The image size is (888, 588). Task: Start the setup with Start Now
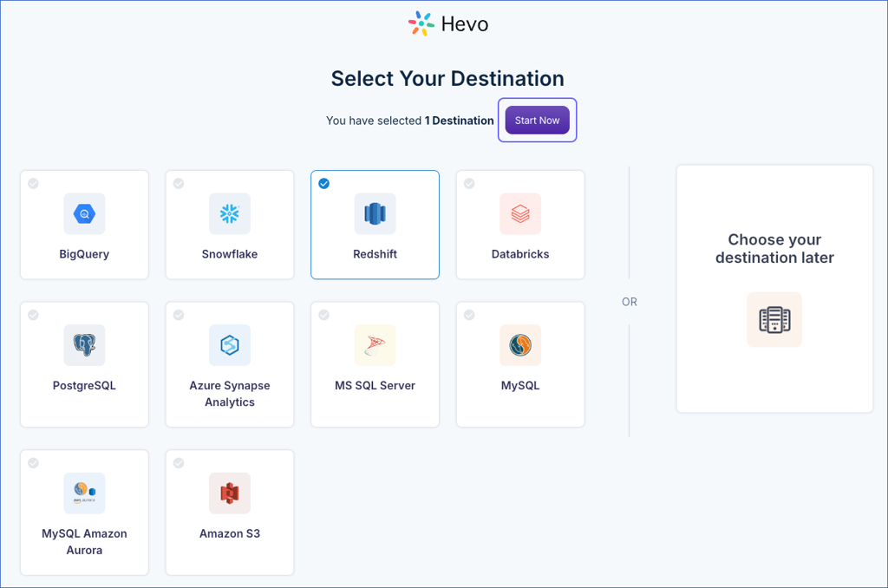point(537,120)
